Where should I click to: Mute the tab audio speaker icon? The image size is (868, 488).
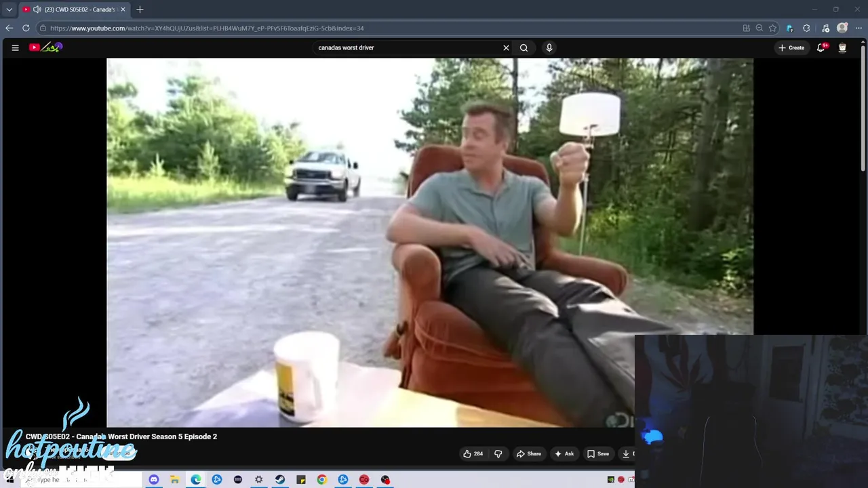[37, 9]
